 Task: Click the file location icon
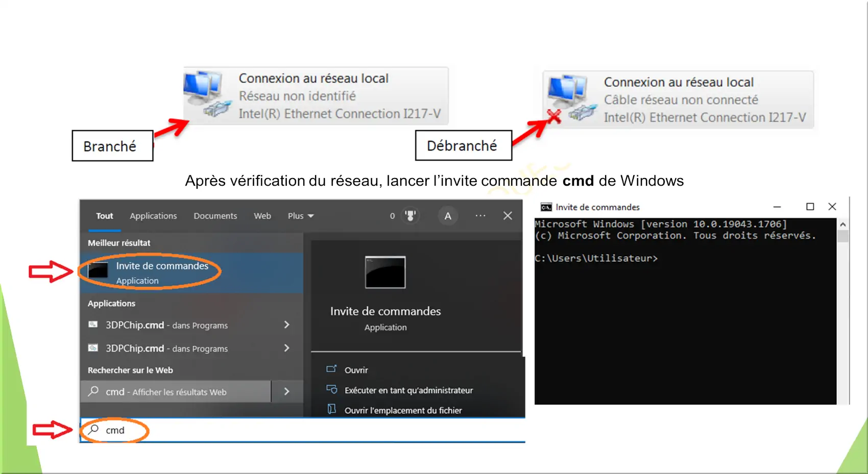[x=332, y=409]
